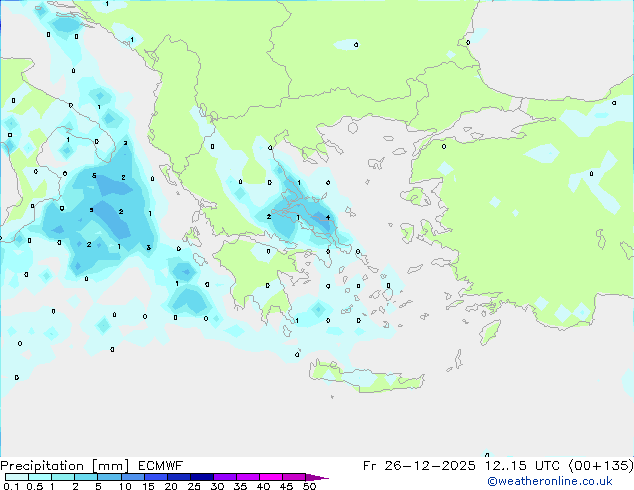The width and height of the screenshot is (634, 490).
Task: Click the 1–2 mm legend color swatch
Action: [x=63, y=477]
